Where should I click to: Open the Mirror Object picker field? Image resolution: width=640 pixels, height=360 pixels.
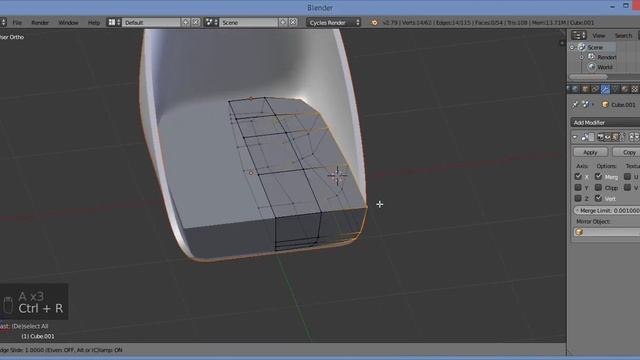pos(607,232)
